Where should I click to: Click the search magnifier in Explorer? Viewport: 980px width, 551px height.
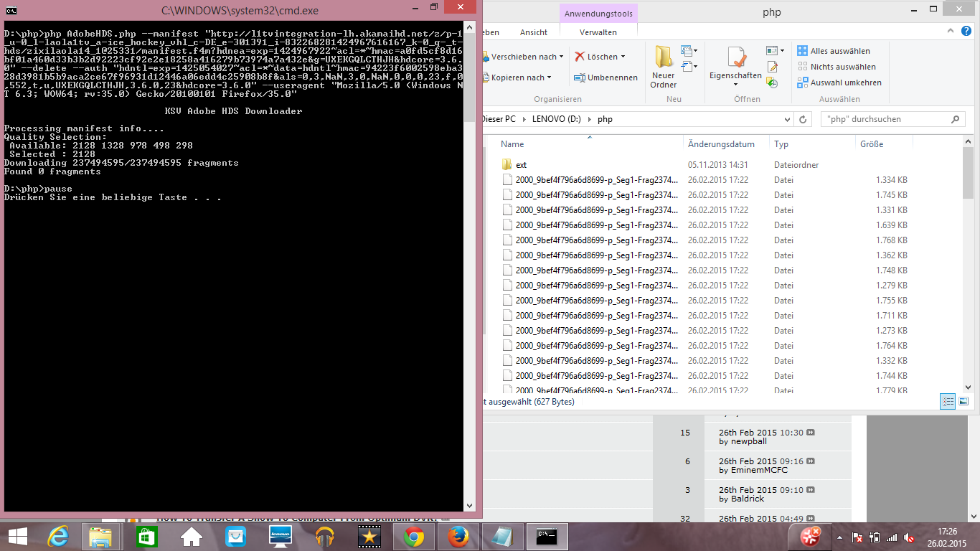tap(955, 119)
